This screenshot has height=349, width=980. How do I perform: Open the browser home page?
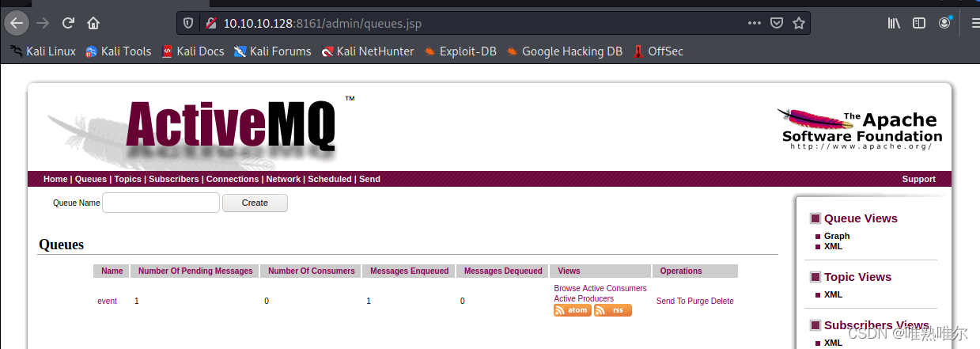(x=93, y=23)
